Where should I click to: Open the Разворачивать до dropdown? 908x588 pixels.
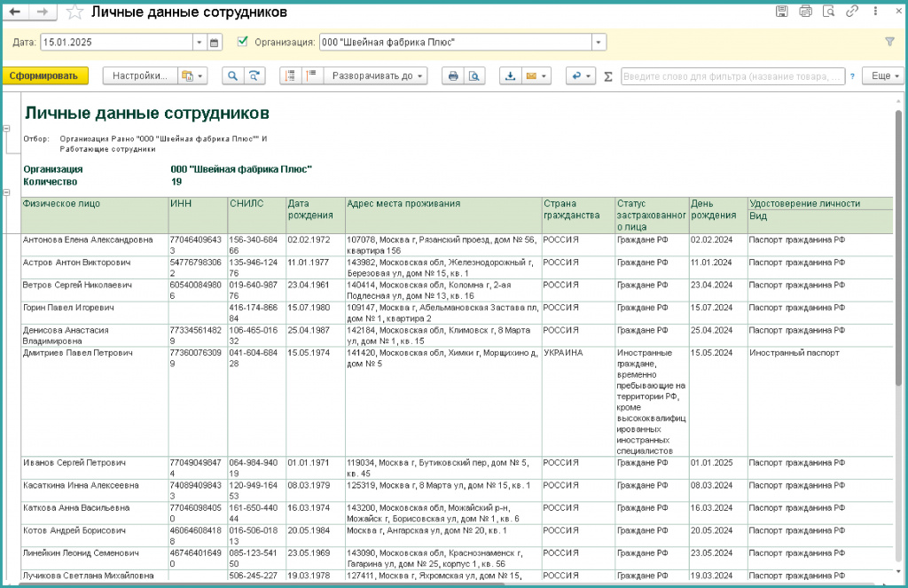(376, 76)
